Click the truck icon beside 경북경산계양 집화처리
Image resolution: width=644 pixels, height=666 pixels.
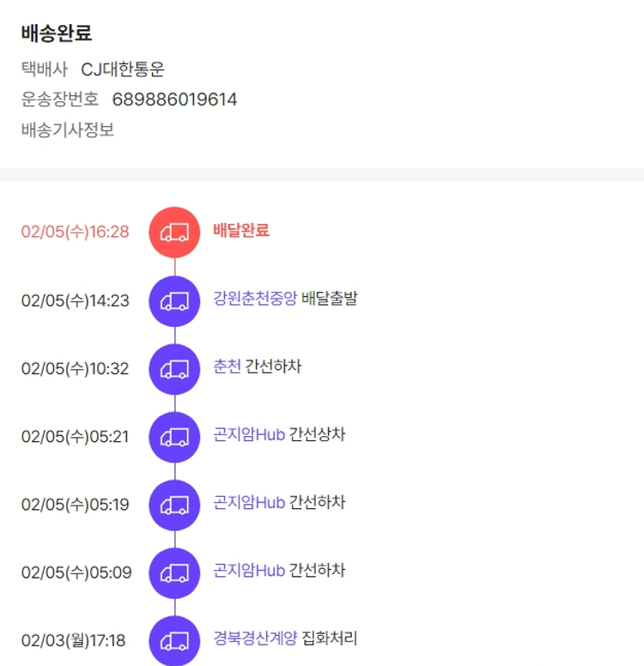click(x=174, y=640)
